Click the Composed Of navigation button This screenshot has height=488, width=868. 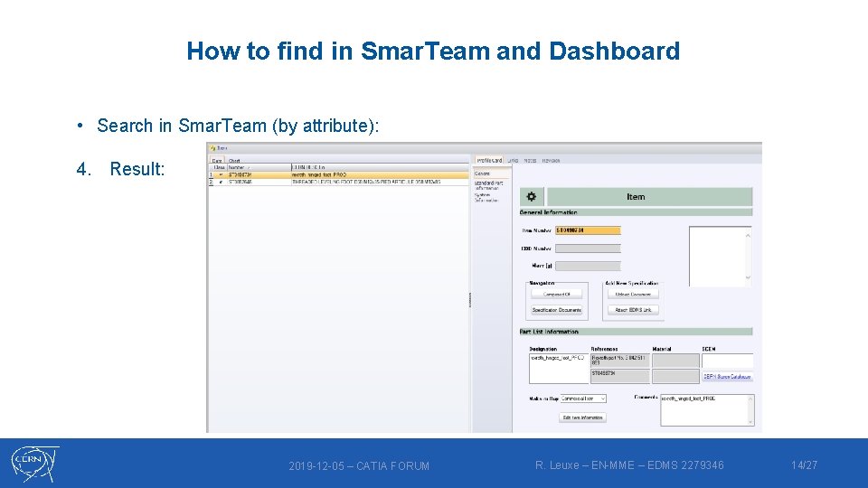[556, 295]
